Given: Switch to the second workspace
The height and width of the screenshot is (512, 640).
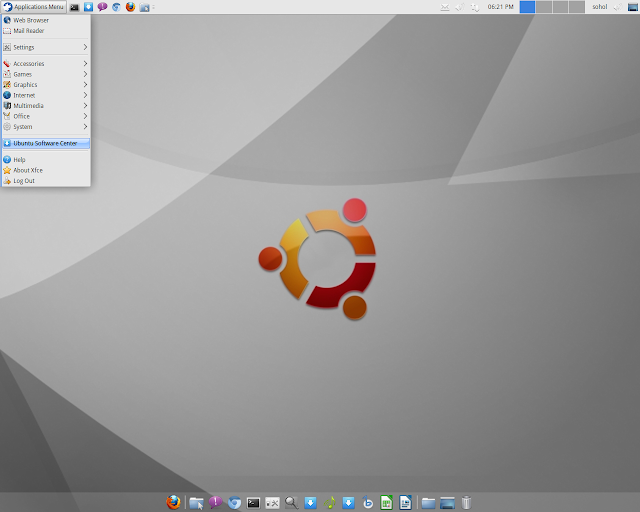Looking at the screenshot, I should [544, 7].
